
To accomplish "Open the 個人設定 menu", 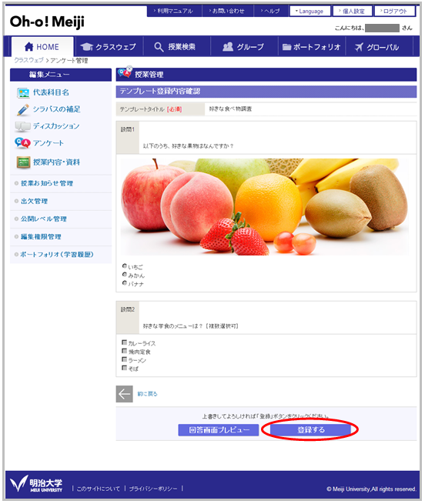I will tap(353, 12).
